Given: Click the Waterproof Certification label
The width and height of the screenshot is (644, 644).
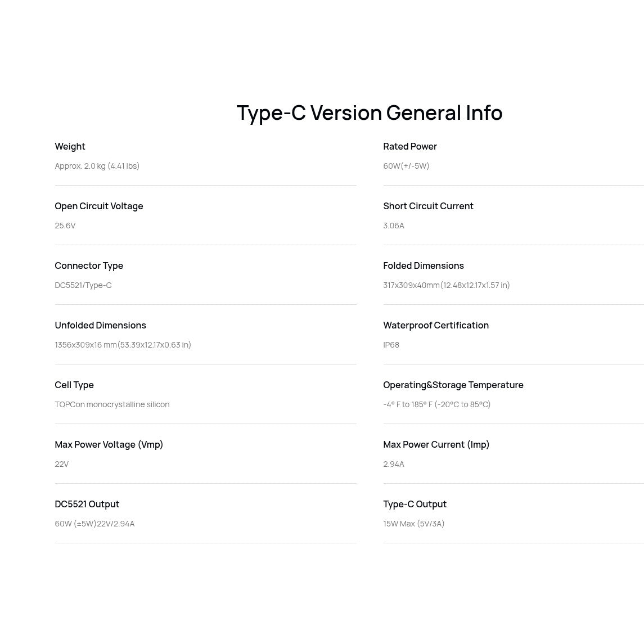Looking at the screenshot, I should (436, 325).
